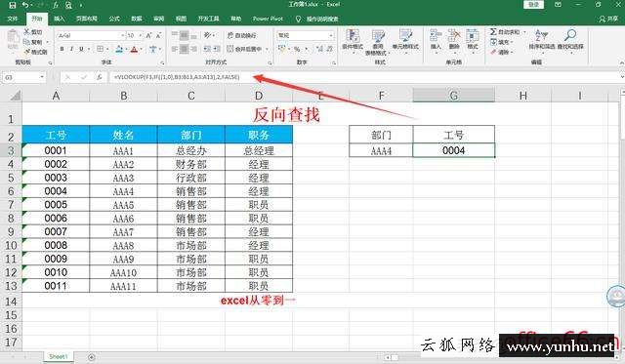This screenshot has width=625, height=364.
Task: Increase font size with larger A
Action: tap(148, 35)
